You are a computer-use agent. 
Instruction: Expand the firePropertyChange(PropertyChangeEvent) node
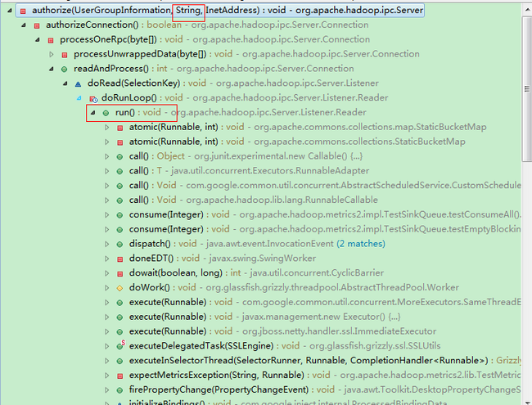coord(106,389)
